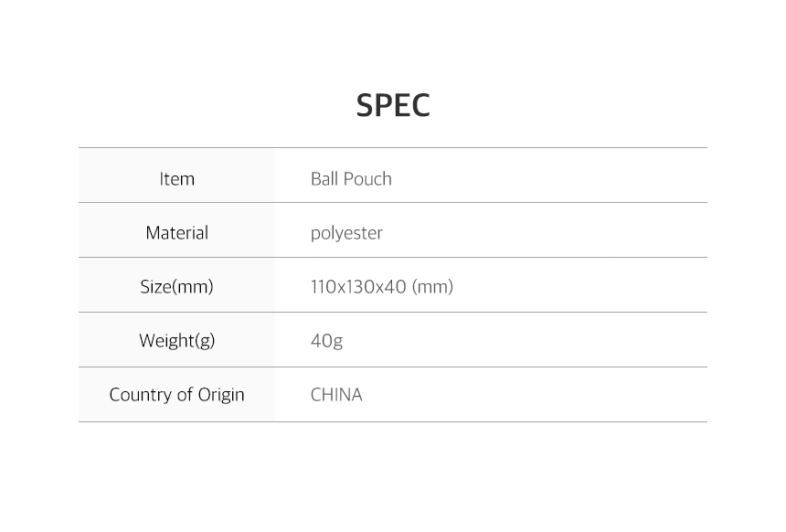Select the Item label cell
The width and height of the screenshot is (786, 532).
[x=176, y=176]
